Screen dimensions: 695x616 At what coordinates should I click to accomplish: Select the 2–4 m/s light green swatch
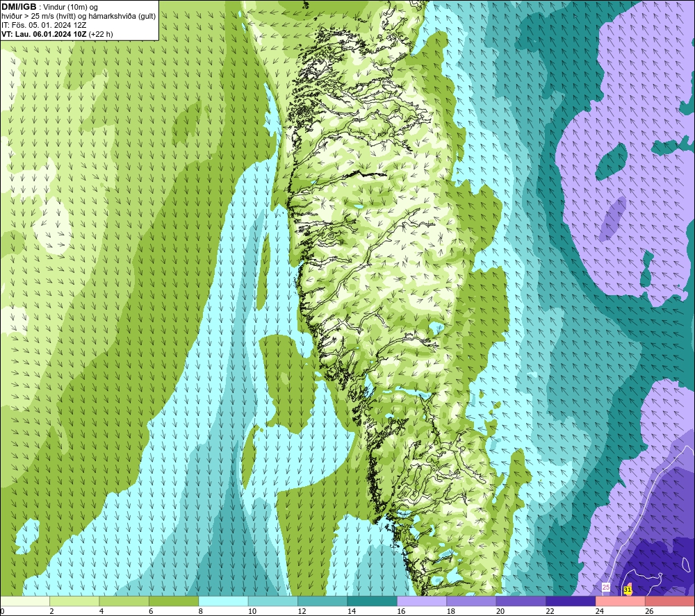[74, 601]
